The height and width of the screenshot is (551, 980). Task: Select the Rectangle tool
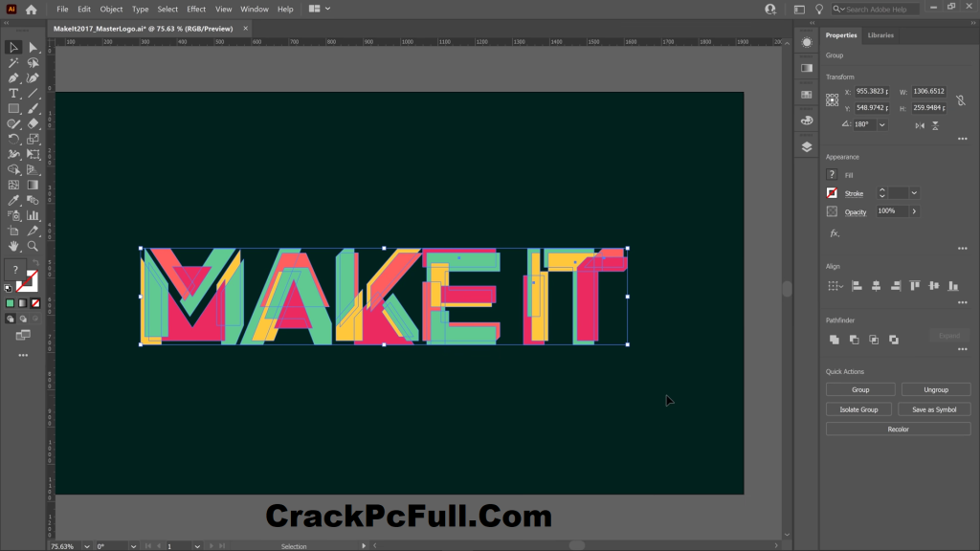pyautogui.click(x=13, y=109)
